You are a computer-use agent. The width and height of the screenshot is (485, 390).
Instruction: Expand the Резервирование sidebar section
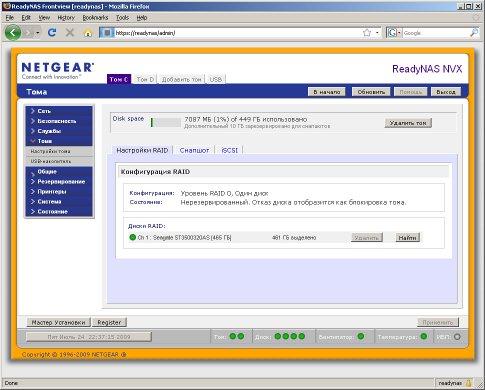[x=59, y=182]
